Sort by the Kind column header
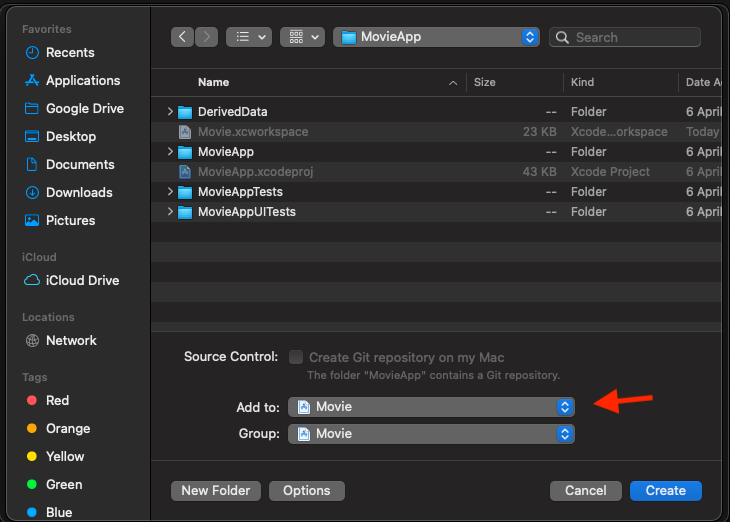This screenshot has width=730, height=522. click(582, 82)
